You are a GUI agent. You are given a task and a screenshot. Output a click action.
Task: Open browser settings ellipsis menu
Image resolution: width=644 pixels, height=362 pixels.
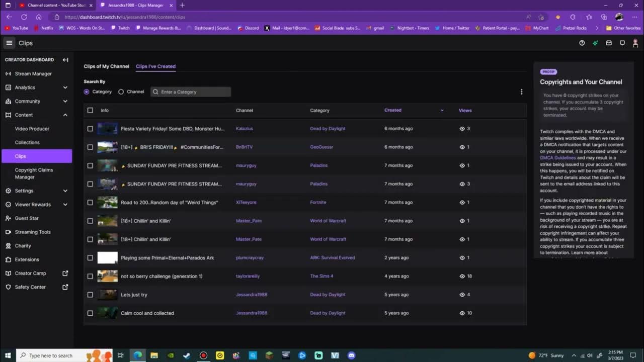[x=634, y=17]
